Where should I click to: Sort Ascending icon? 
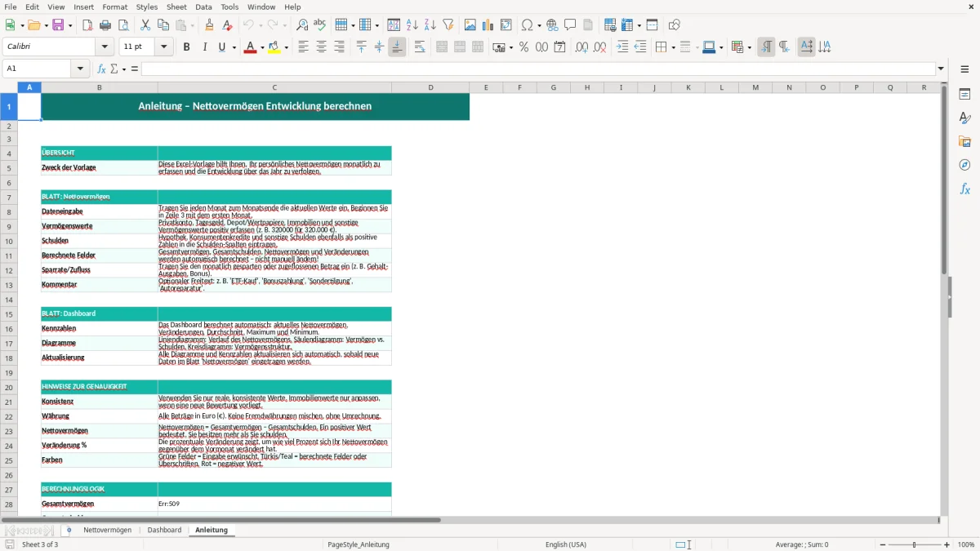click(x=412, y=25)
